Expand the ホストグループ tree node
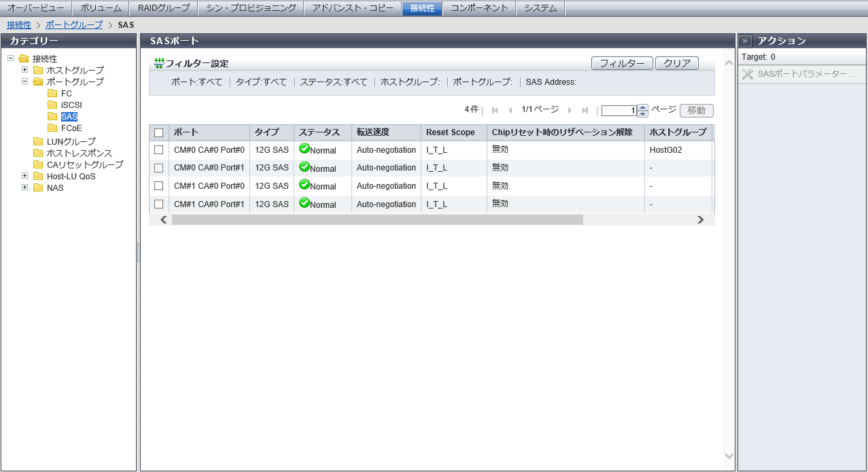The width and height of the screenshot is (868, 472). (x=25, y=70)
